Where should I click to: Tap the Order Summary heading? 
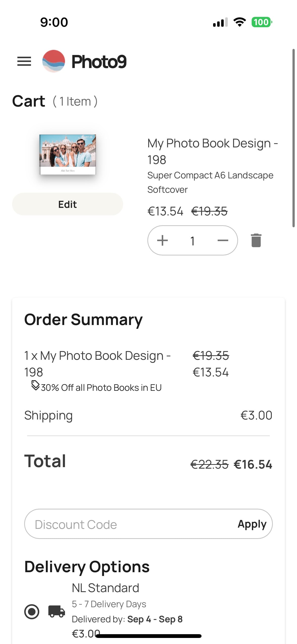point(83,319)
